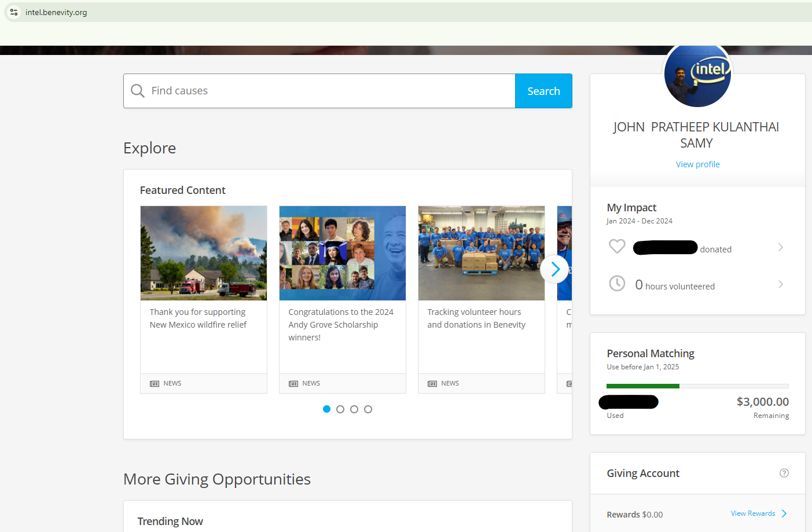The width and height of the screenshot is (812, 532).
Task: Open the Giving Account help question icon
Action: click(784, 473)
